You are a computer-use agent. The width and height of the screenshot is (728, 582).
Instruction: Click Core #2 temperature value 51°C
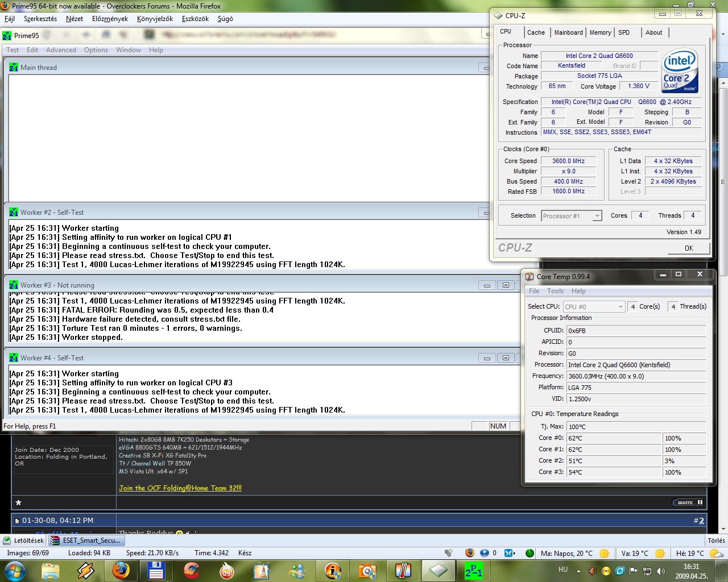615,461
